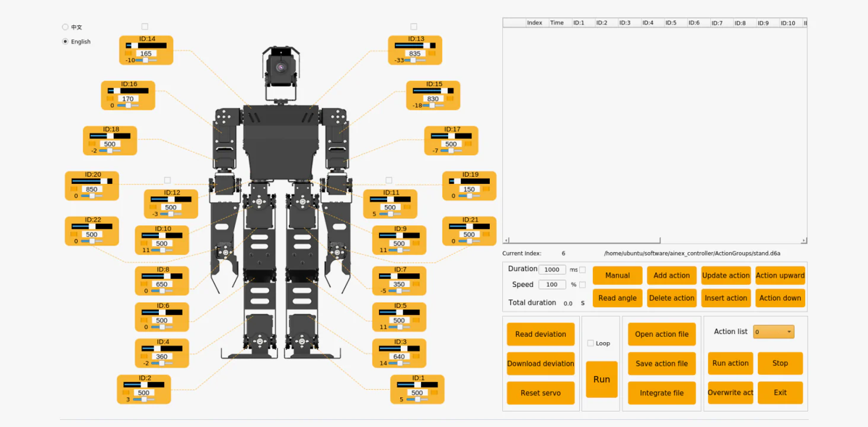Enable the Loop checkbox
868x427 pixels.
pyautogui.click(x=591, y=343)
